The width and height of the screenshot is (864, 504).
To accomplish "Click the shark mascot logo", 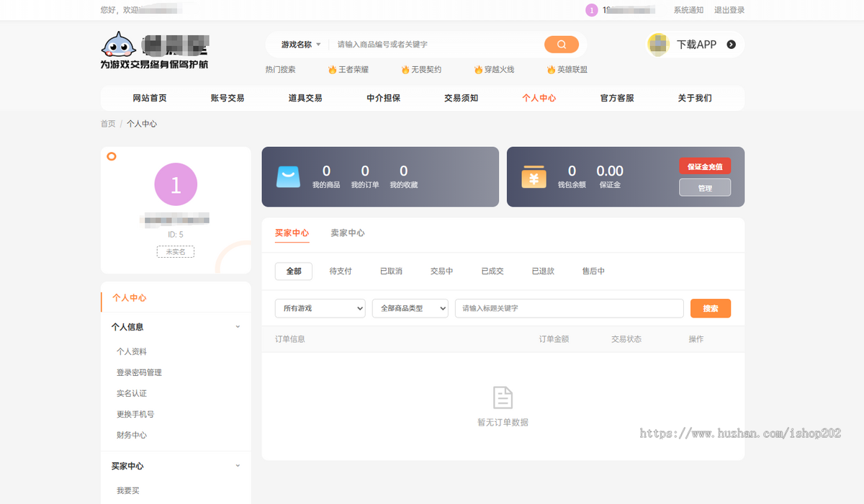I will [x=119, y=45].
